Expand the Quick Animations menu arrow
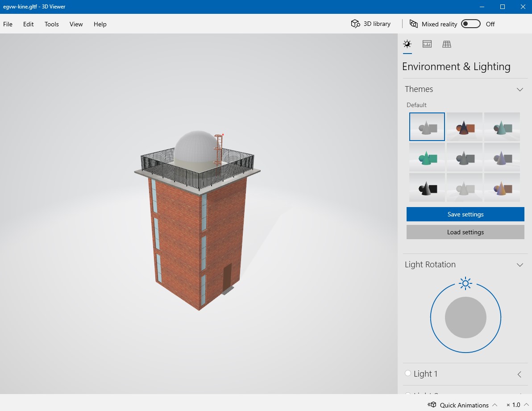Image resolution: width=532 pixels, height=411 pixels. coord(495,405)
